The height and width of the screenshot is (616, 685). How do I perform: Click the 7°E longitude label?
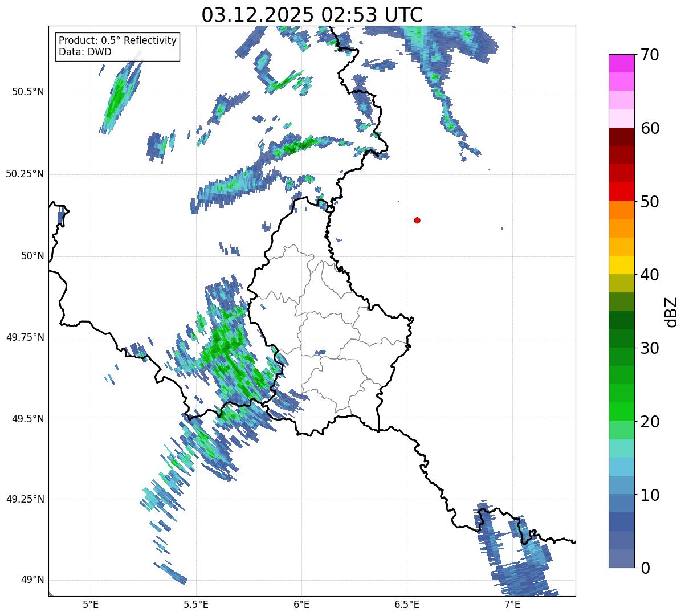coord(512,604)
